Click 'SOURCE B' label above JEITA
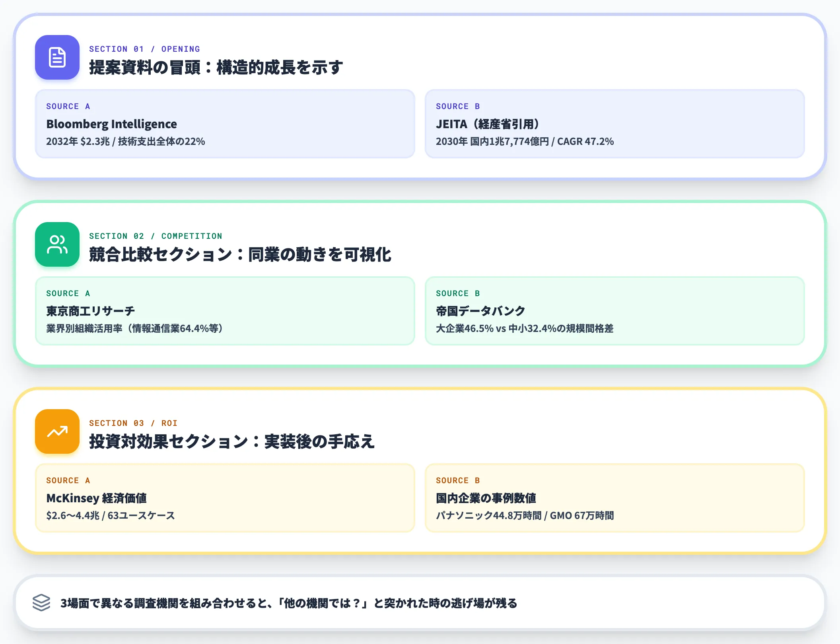Viewport: 840px width, 644px height. pyautogui.click(x=458, y=106)
